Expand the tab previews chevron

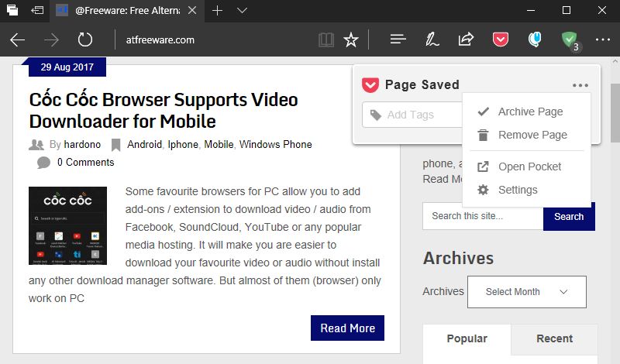click(243, 11)
